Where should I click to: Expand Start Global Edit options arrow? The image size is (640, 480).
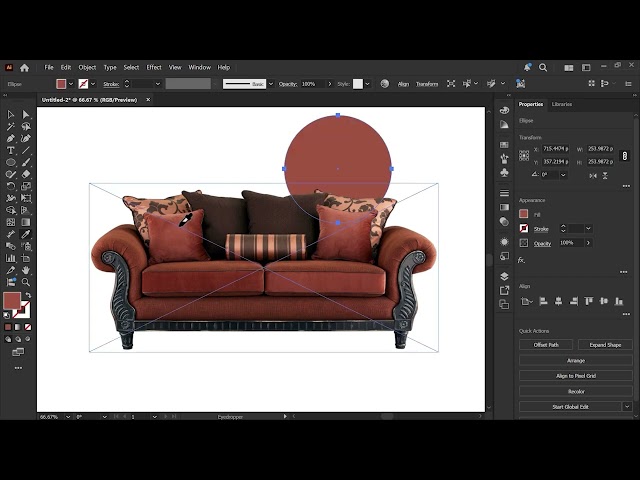tap(627, 407)
